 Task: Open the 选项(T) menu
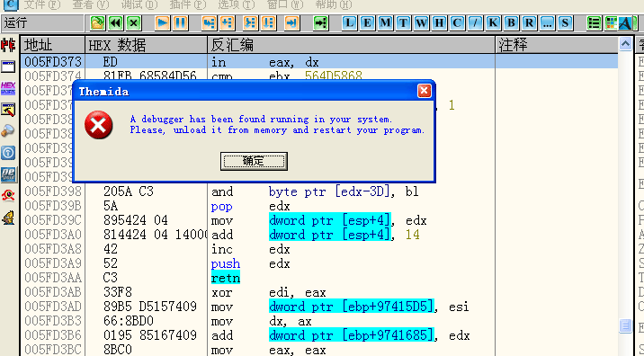pyautogui.click(x=237, y=4)
